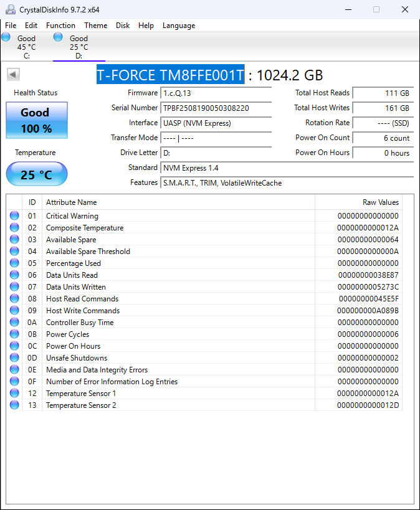Click the status orb beside Available Spare 0000000000064
Viewport: 420px width, 510px height.
[x=14, y=239]
